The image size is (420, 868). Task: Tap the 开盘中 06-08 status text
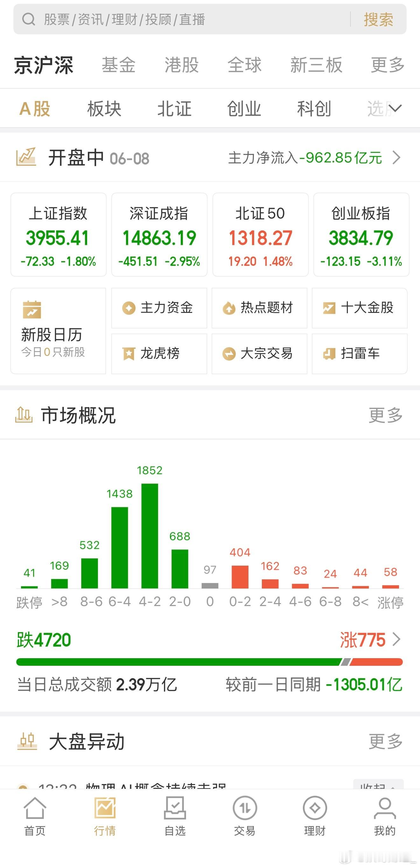(x=99, y=157)
